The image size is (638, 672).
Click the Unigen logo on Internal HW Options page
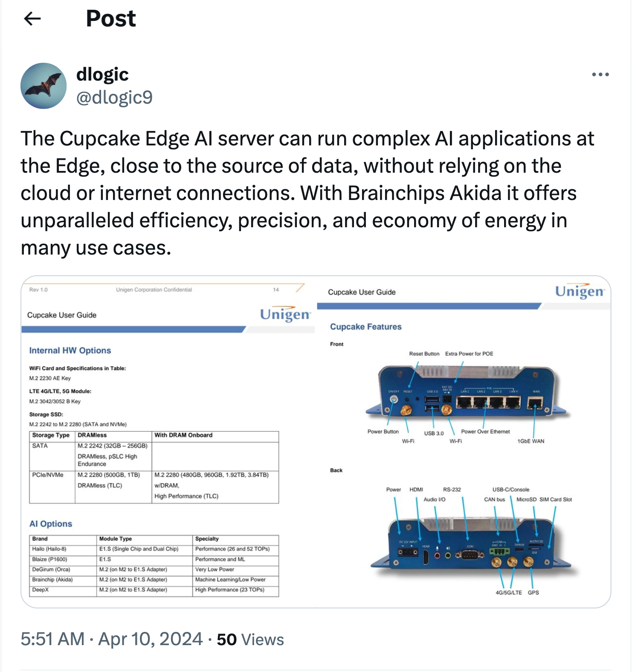click(x=285, y=314)
